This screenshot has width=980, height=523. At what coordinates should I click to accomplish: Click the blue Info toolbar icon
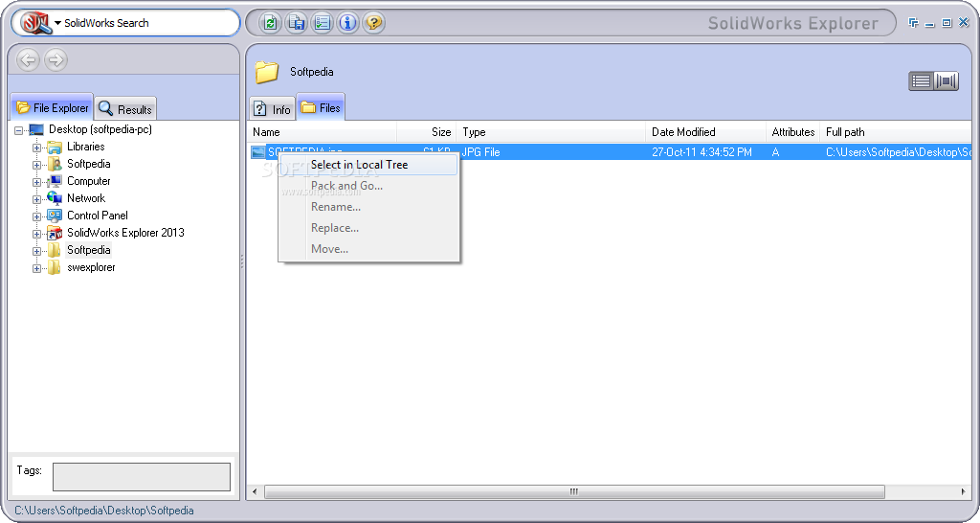(x=347, y=23)
